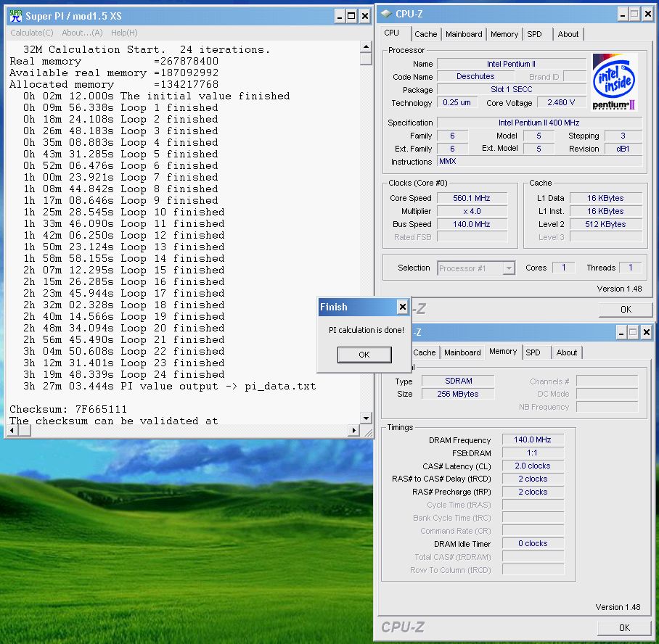Switch to Memory tab in top CPU-Z window
This screenshot has height=644, width=659.
[x=504, y=34]
